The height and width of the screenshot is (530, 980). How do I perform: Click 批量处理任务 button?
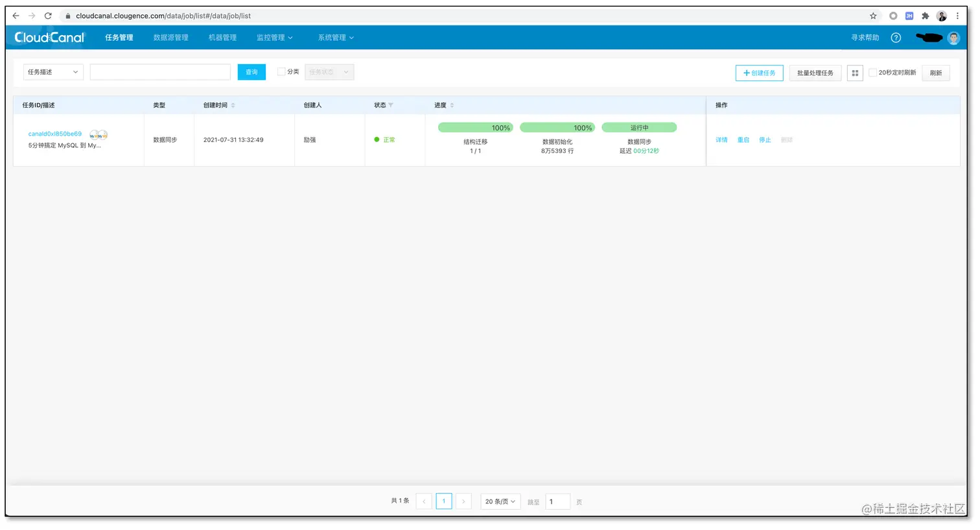[x=815, y=73]
